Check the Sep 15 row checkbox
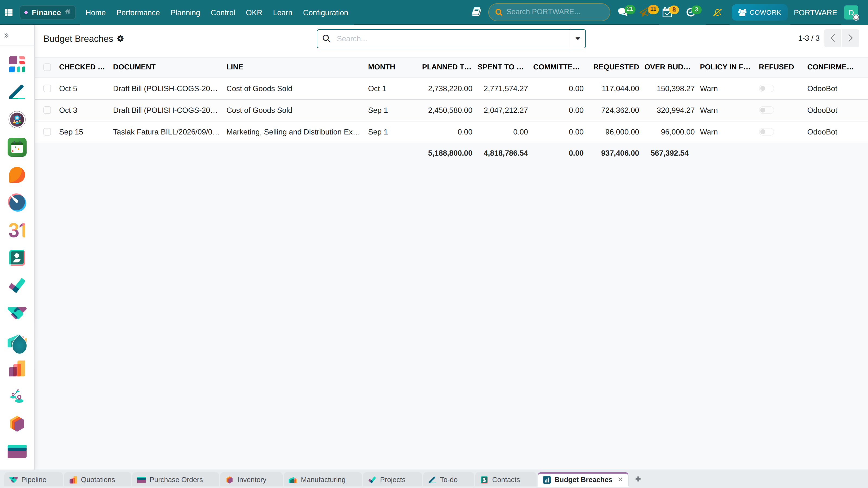 click(x=47, y=132)
